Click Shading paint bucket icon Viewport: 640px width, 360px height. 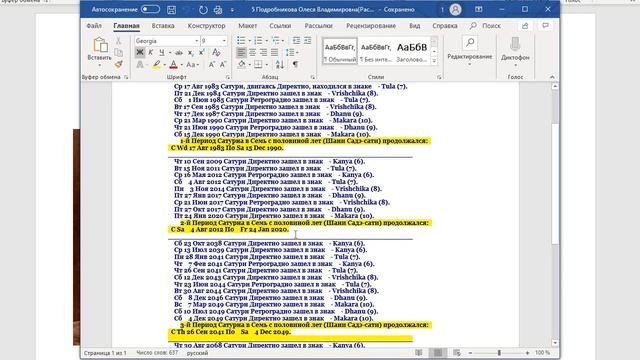tap(242, 64)
